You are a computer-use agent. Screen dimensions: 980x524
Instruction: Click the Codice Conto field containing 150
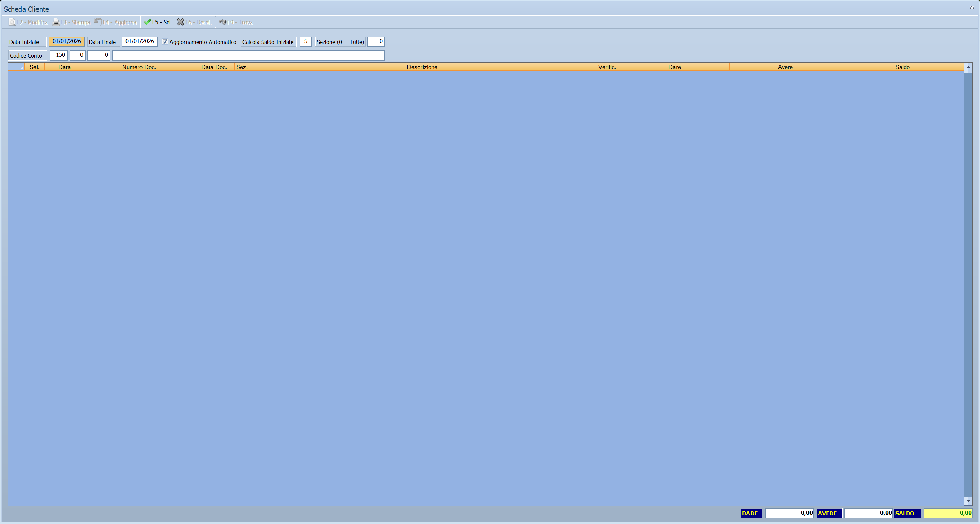(59, 55)
